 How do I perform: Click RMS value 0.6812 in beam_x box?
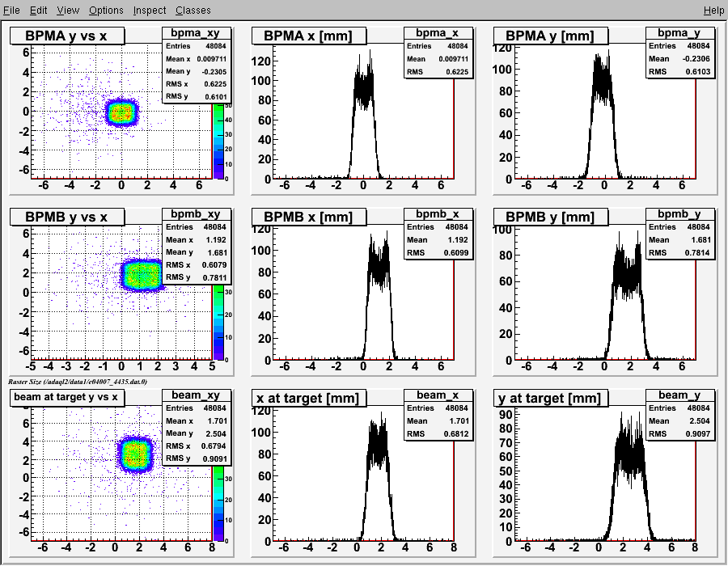tap(456, 433)
